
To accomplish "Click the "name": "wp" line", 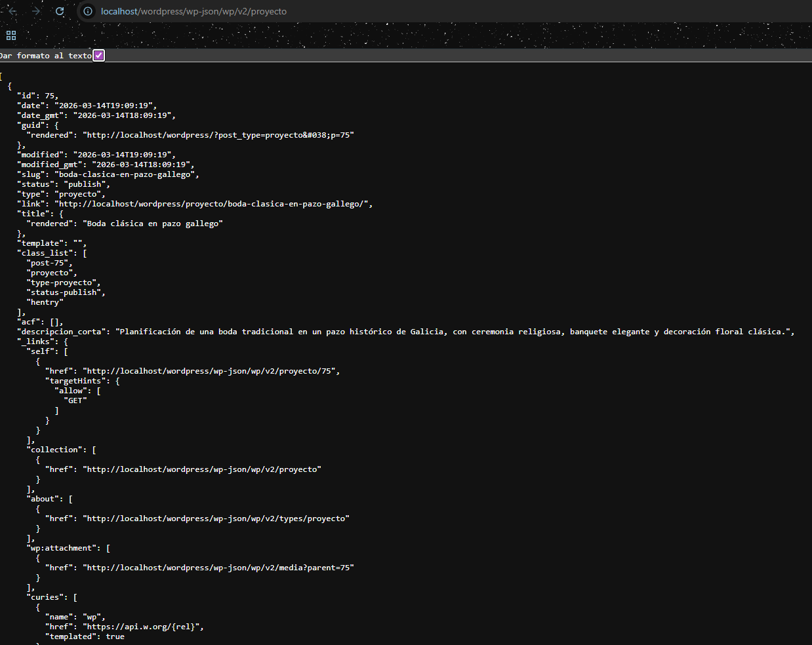I will point(75,617).
